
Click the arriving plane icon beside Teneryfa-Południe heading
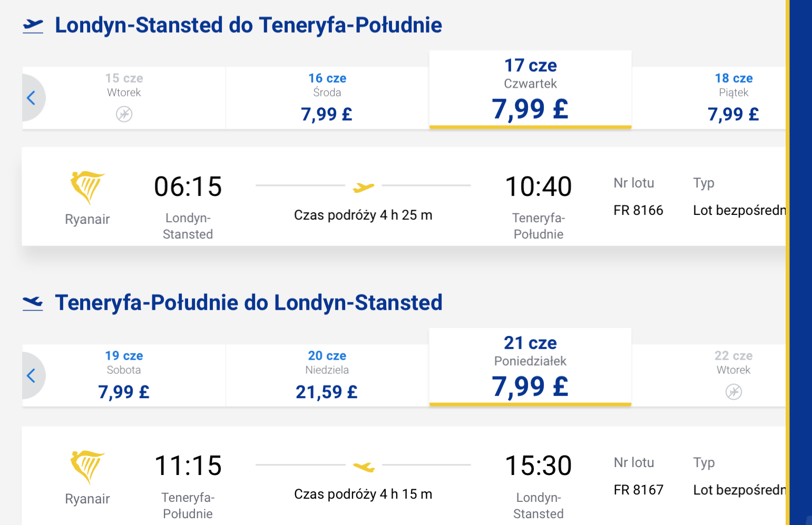[x=33, y=303]
